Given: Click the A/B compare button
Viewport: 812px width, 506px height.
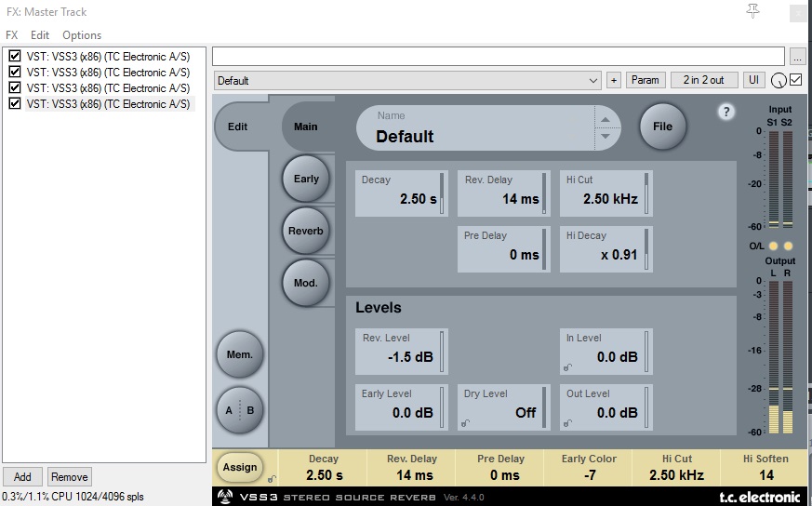Looking at the screenshot, I should (x=240, y=410).
